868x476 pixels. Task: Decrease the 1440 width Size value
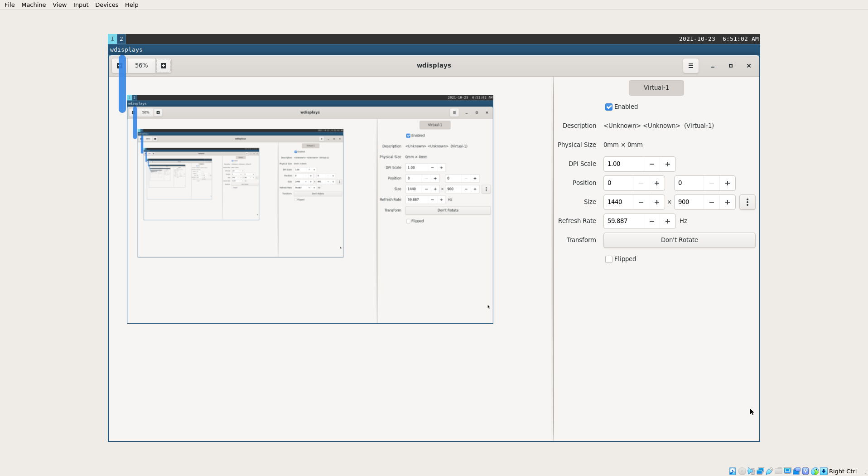click(641, 202)
